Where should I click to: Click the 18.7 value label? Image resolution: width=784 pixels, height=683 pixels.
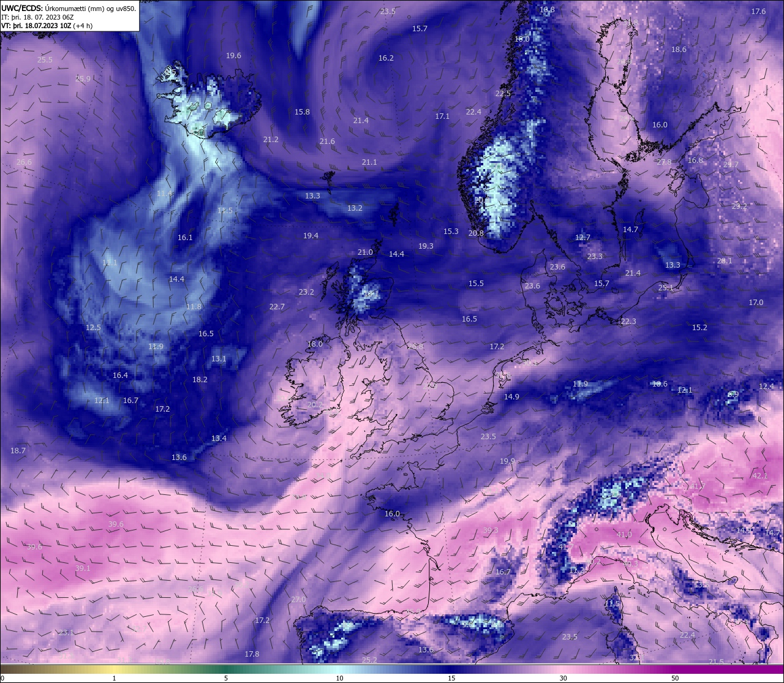click(18, 451)
